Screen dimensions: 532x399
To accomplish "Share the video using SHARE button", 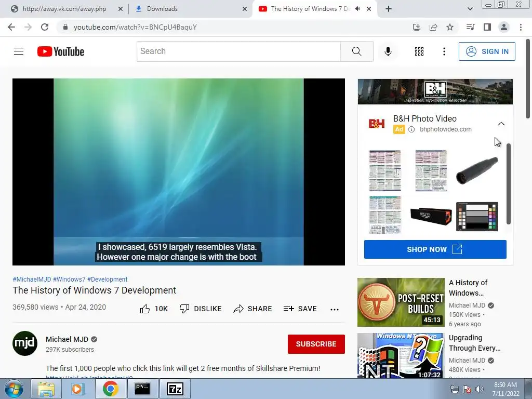I will click(253, 309).
